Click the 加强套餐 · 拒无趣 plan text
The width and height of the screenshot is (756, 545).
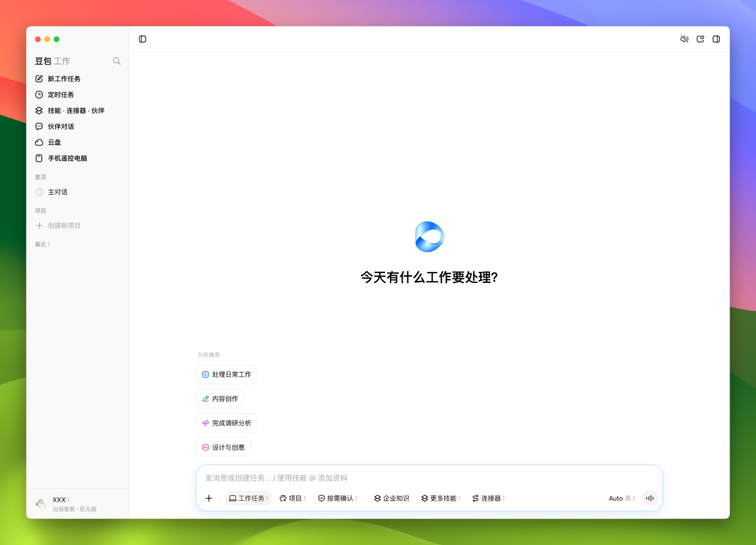74,509
